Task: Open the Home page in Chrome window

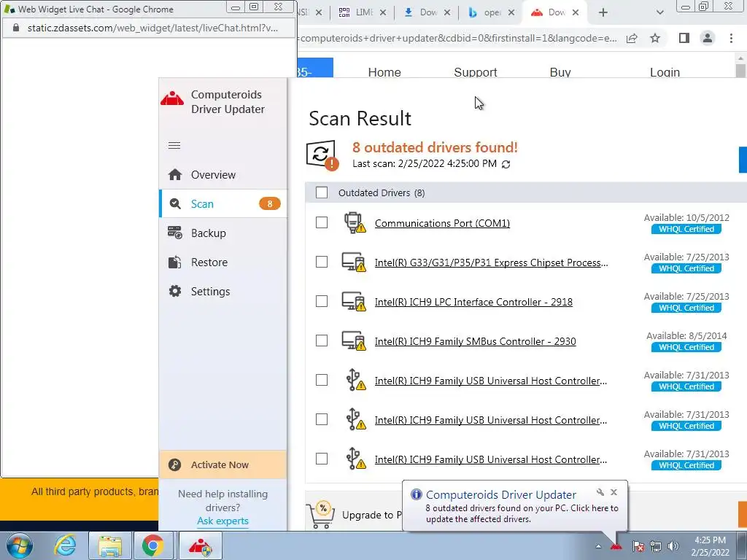Action: (384, 72)
